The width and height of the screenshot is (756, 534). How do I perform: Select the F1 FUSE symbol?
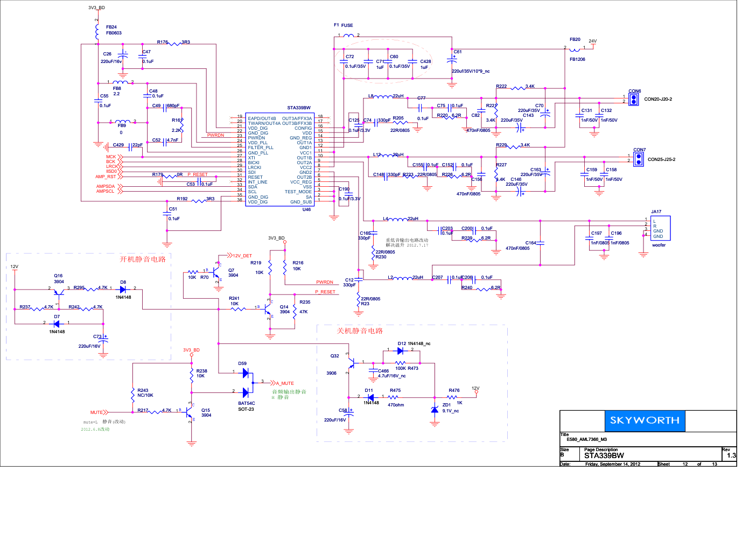(348, 36)
